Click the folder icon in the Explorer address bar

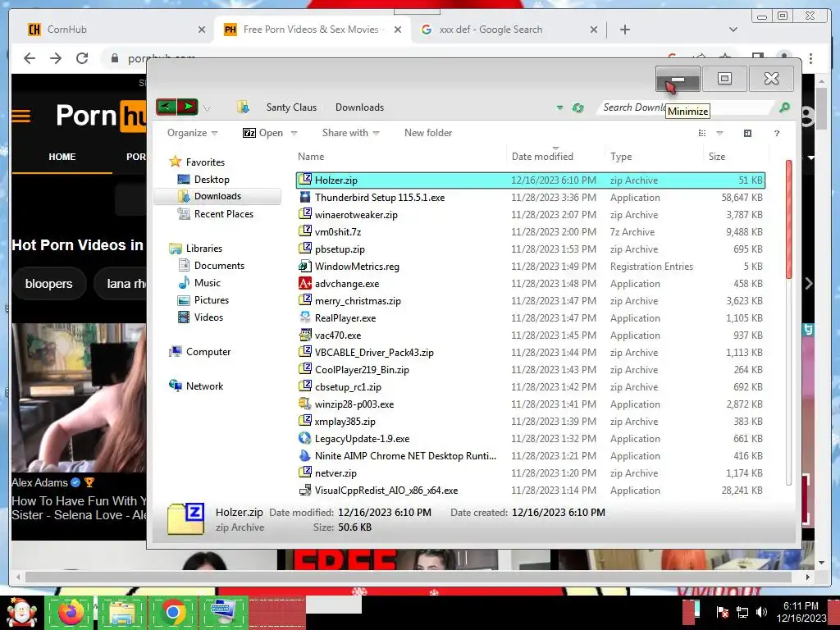(x=243, y=107)
